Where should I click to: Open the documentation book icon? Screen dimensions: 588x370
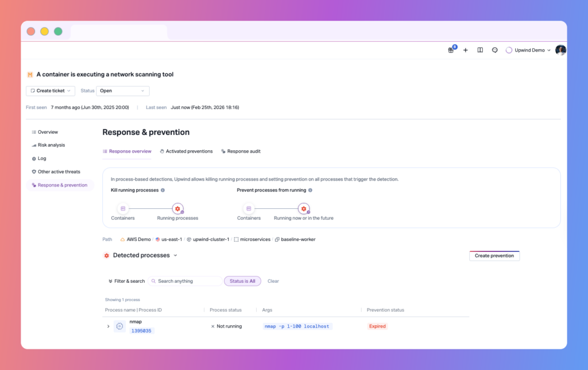(480, 50)
